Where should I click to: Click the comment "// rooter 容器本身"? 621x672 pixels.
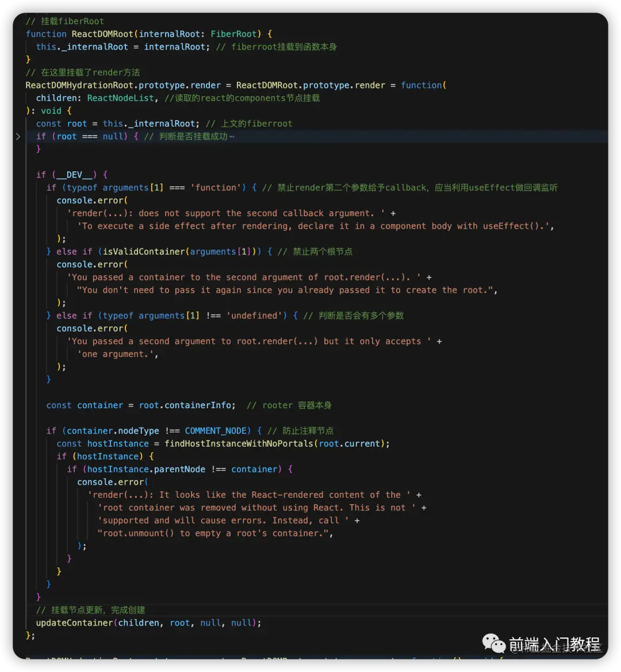289,405
